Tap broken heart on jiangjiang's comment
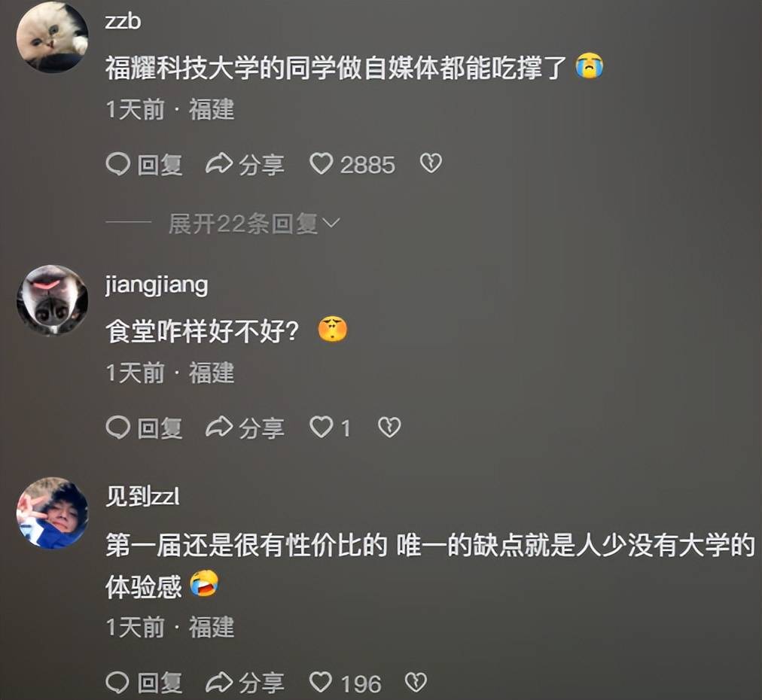This screenshot has height=700, width=762. coord(389,428)
